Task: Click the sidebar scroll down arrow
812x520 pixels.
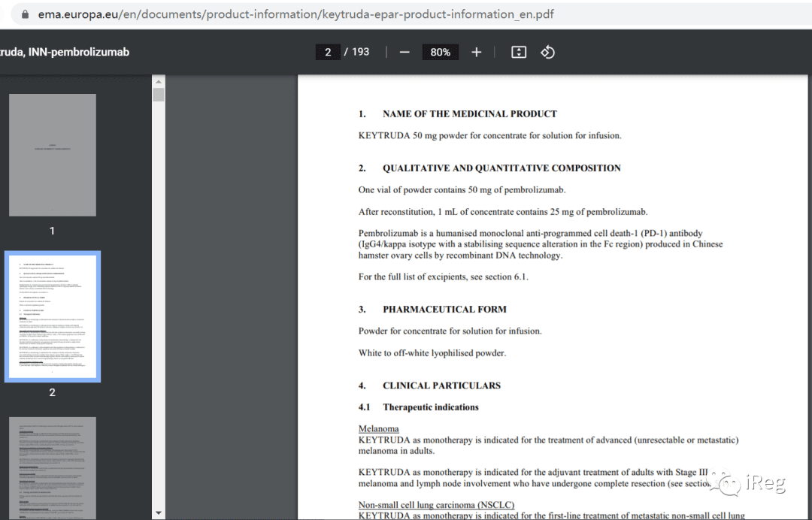Action: pyautogui.click(x=159, y=512)
